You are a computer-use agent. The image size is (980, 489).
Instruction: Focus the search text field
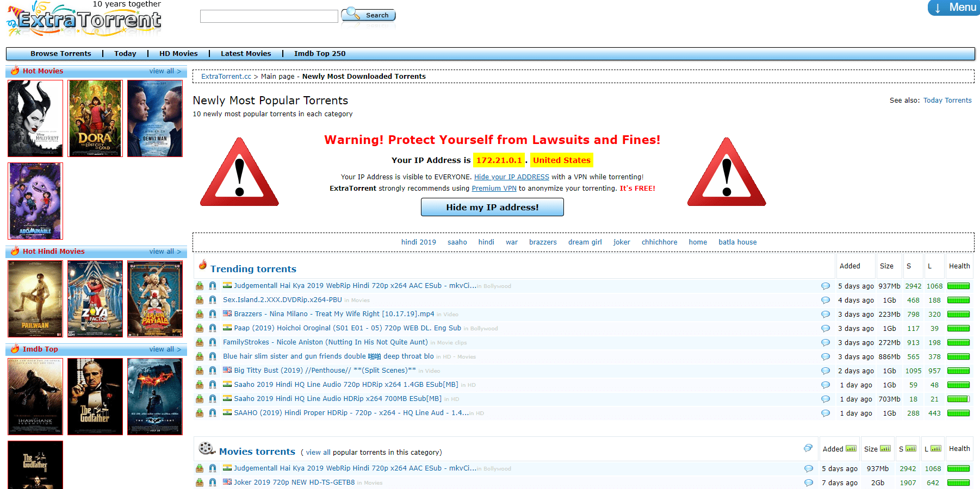269,16
